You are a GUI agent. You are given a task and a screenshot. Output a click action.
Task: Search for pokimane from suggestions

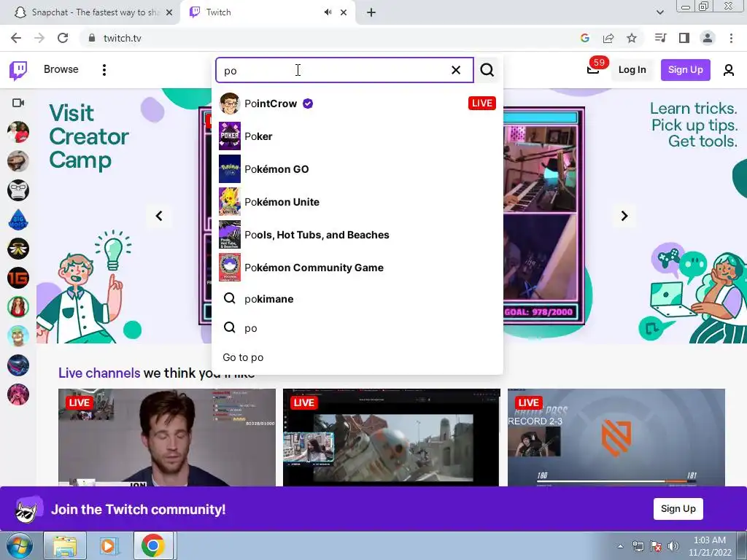click(x=357, y=299)
